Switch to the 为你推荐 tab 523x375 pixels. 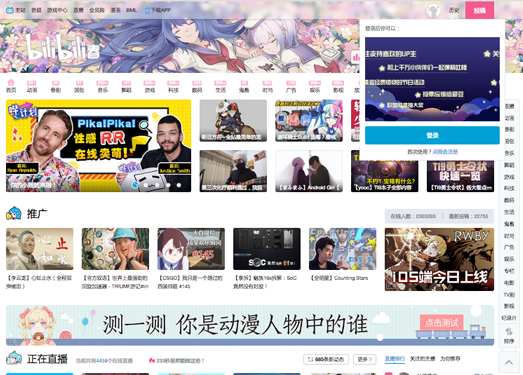tap(450, 359)
